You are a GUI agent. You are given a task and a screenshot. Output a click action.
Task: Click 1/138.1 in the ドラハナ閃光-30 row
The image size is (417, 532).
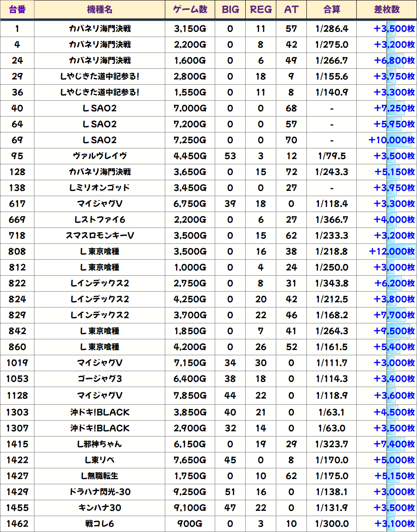332,492
